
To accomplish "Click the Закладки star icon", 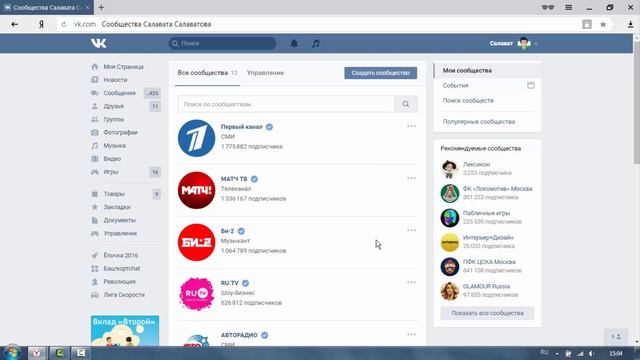I will pyautogui.click(x=95, y=207).
